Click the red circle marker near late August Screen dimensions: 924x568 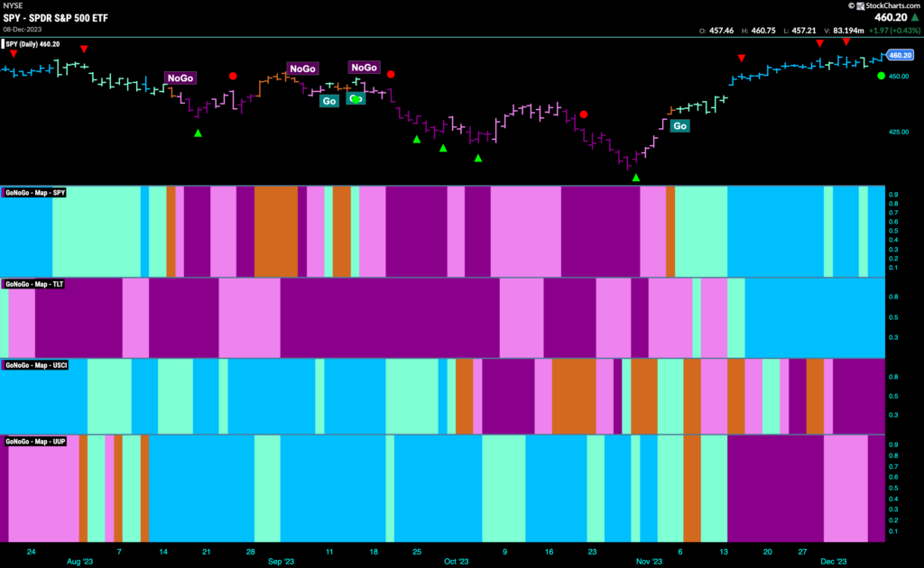(x=233, y=76)
